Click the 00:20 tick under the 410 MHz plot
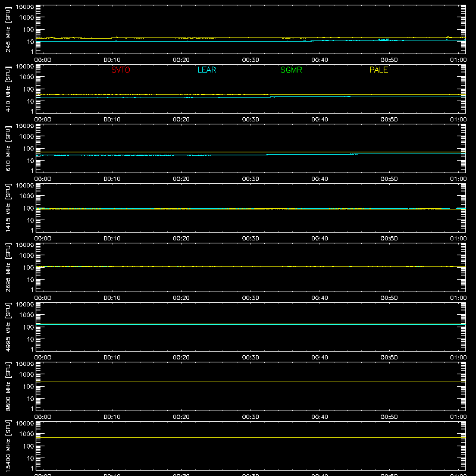 coord(181,120)
